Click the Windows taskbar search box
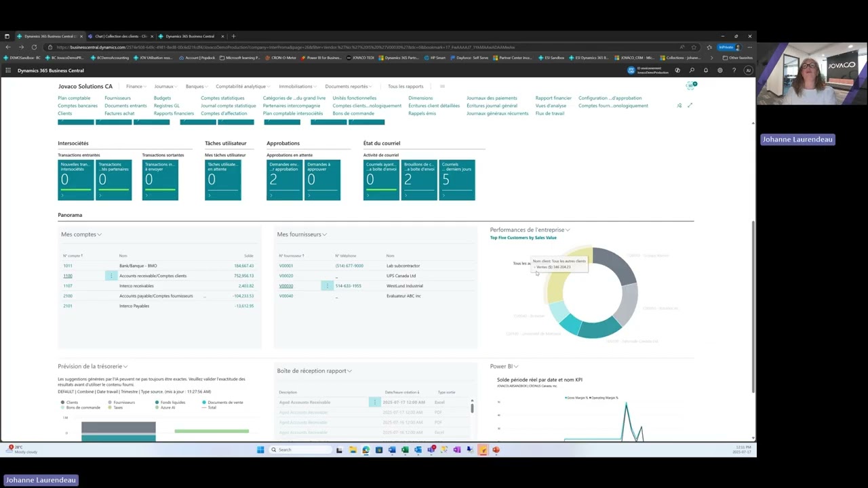This screenshot has width=868, height=488. click(x=300, y=449)
